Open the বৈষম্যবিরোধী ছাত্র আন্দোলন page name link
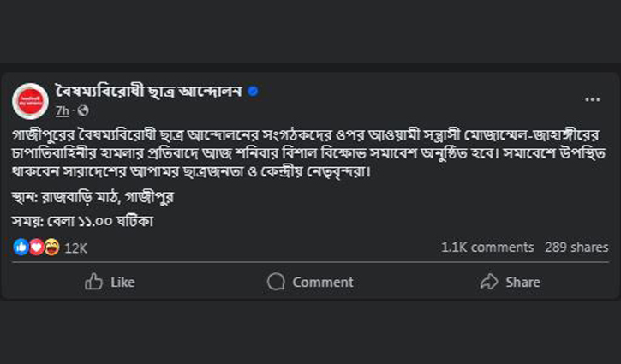Viewport: 621px width, 364px height. (148, 92)
